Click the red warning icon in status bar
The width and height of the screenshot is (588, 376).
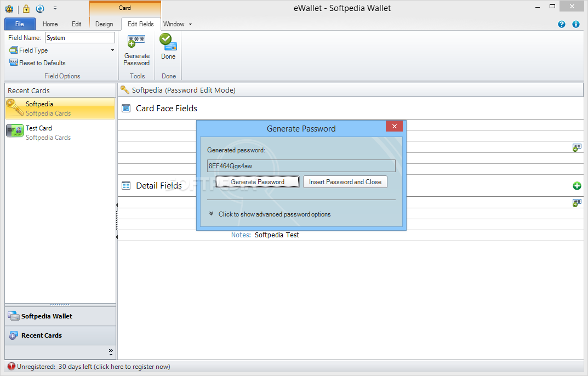12,366
